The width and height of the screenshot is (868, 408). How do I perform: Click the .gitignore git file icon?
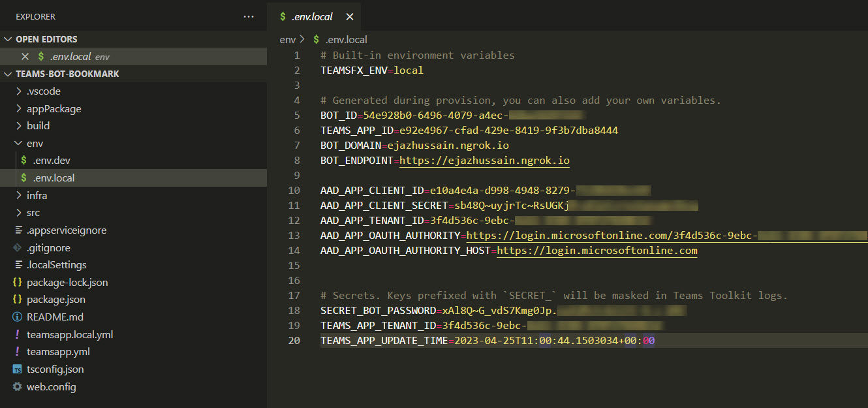[18, 248]
